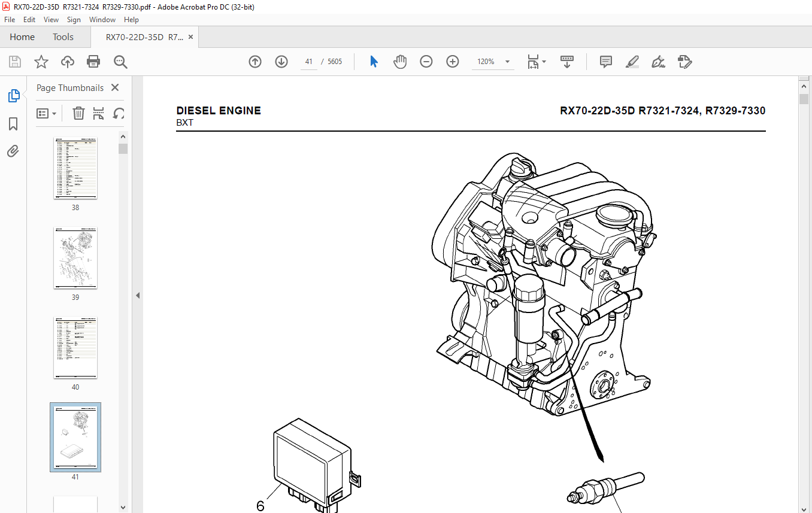Print the document with printer icon

[x=93, y=62]
